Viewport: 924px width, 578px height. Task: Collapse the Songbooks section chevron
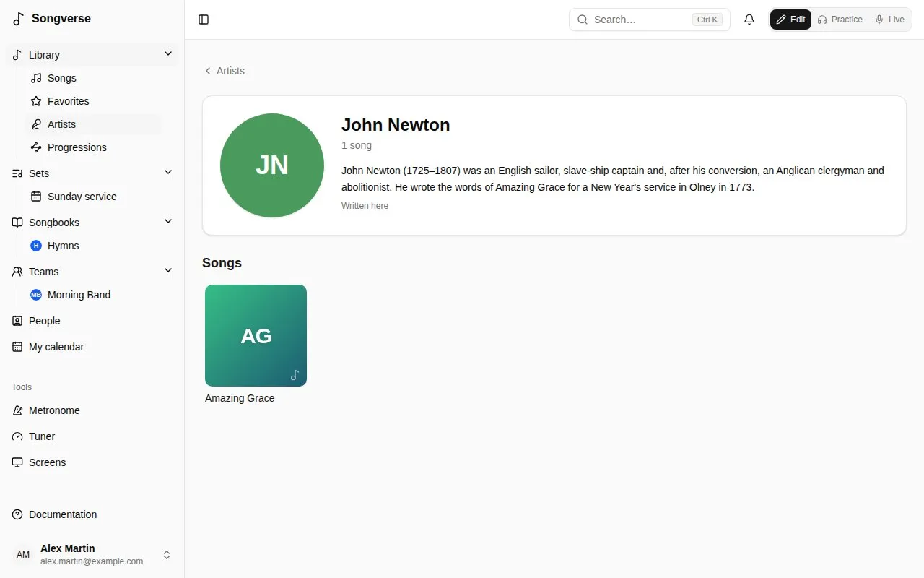point(168,221)
